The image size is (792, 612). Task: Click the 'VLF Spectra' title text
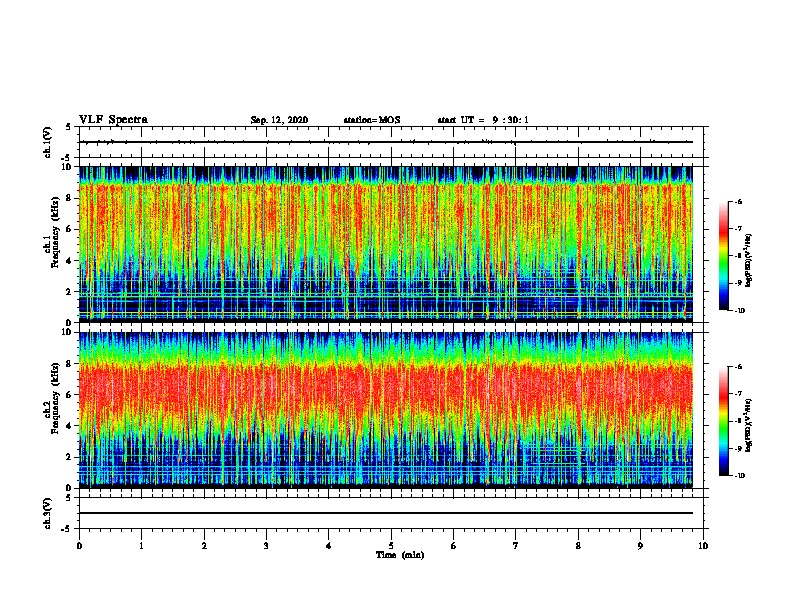coord(113,120)
